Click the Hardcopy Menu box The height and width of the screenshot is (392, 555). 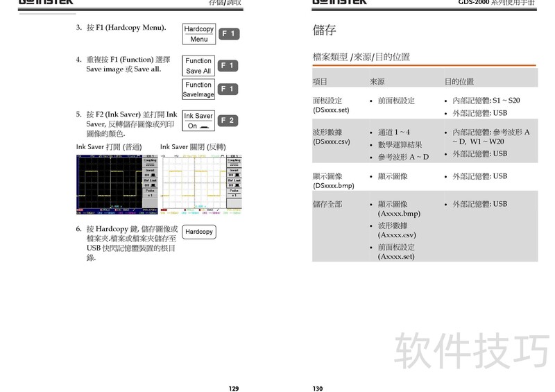point(198,34)
